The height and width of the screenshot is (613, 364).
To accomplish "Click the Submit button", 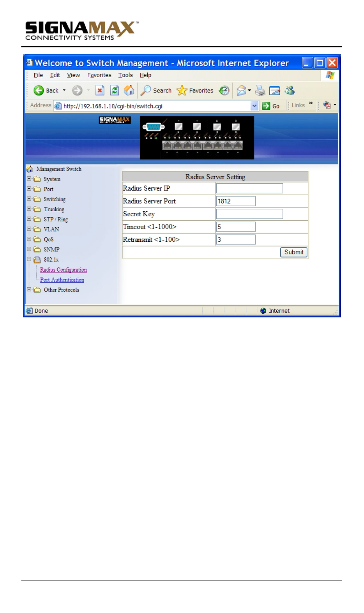I will click(x=294, y=252).
